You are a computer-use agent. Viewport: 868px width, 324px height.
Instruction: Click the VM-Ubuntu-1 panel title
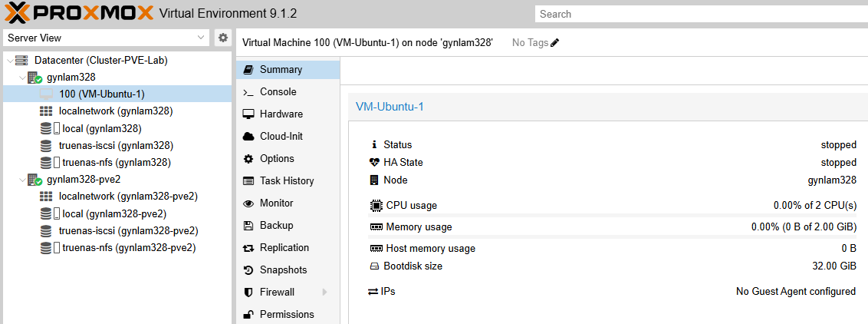pos(390,107)
